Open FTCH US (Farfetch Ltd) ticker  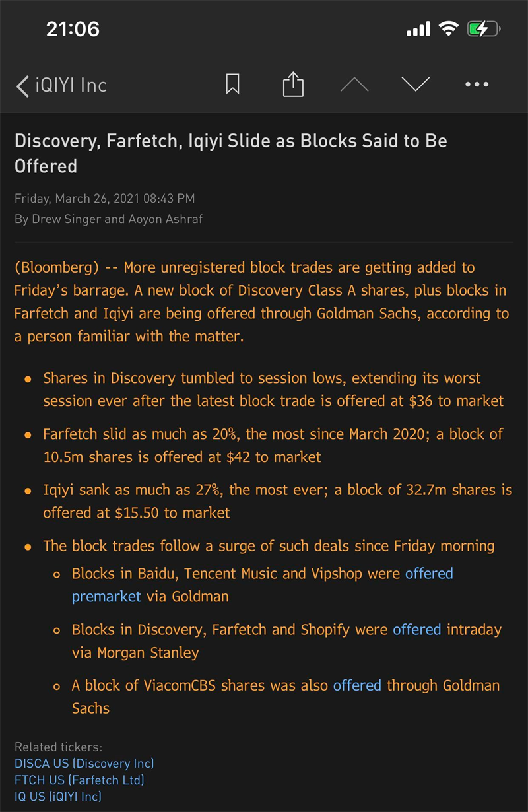point(79,780)
